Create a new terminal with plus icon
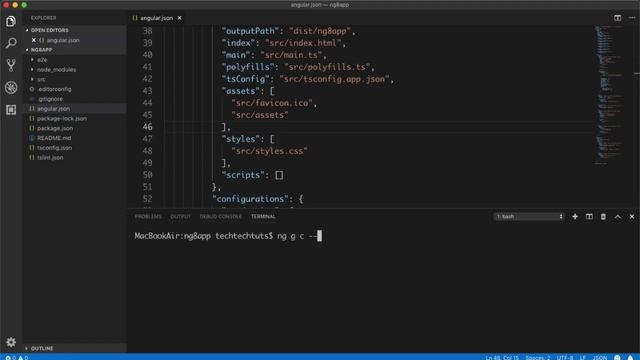 pos(575,217)
